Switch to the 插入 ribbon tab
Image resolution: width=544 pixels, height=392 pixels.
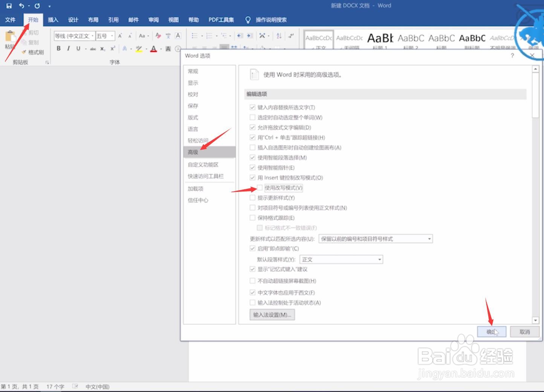[x=53, y=20]
